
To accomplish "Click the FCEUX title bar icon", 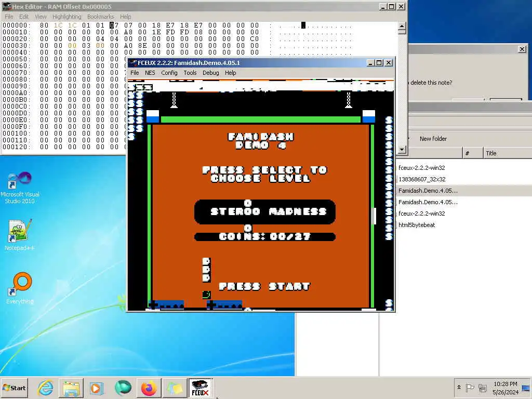I will 132,63.
